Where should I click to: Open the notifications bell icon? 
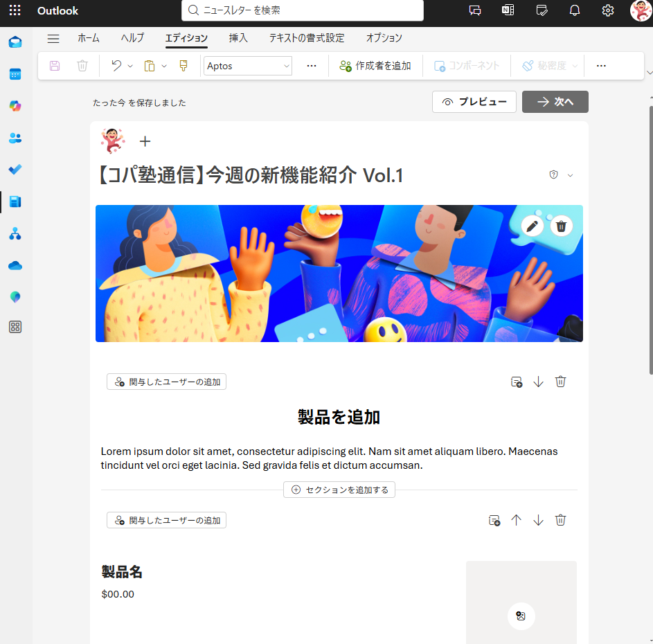(x=575, y=10)
